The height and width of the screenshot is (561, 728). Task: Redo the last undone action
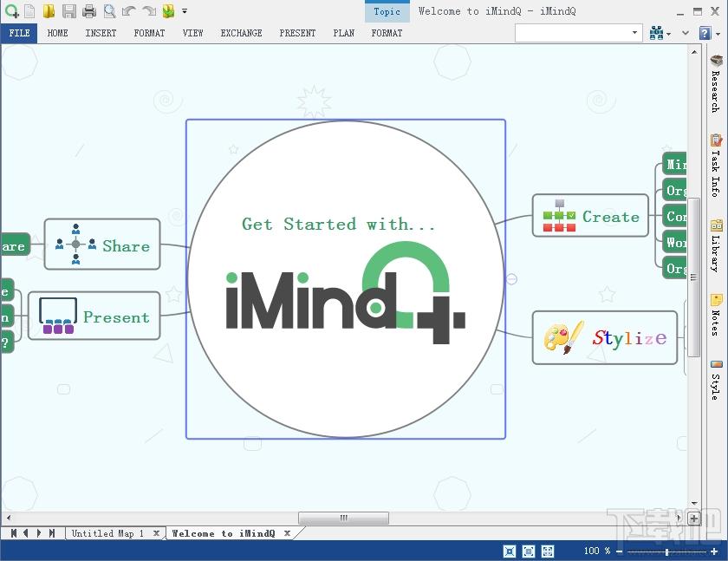tap(149, 10)
